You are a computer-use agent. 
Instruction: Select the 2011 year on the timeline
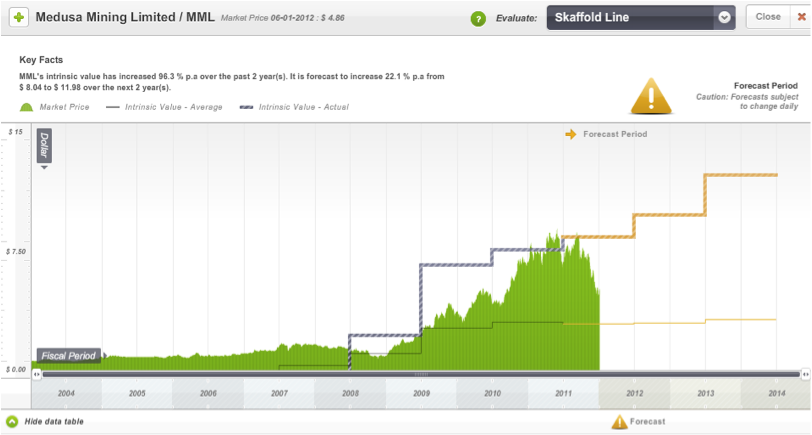click(563, 394)
